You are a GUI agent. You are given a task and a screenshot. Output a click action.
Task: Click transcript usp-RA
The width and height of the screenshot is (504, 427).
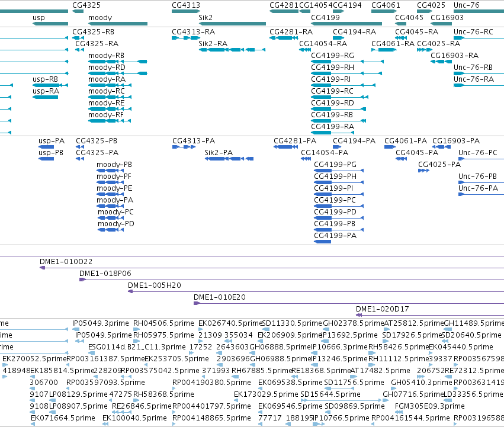(x=46, y=91)
